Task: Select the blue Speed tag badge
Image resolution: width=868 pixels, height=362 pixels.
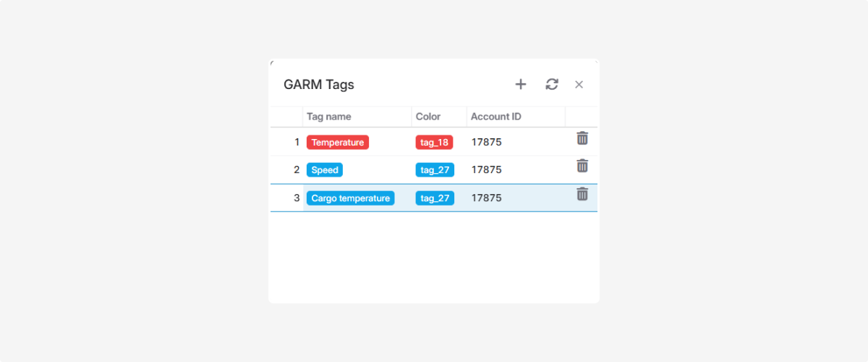Action: [325, 170]
